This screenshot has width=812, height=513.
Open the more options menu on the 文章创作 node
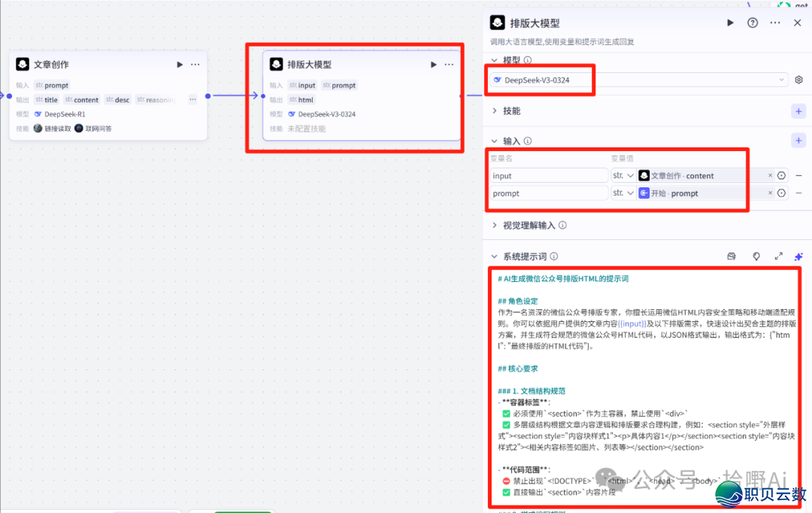pos(195,65)
